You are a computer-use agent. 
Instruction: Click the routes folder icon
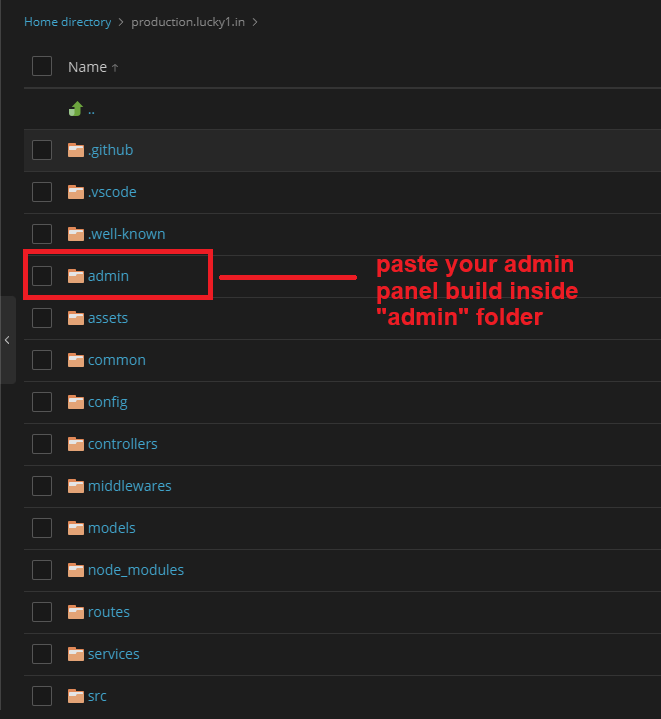coord(76,612)
